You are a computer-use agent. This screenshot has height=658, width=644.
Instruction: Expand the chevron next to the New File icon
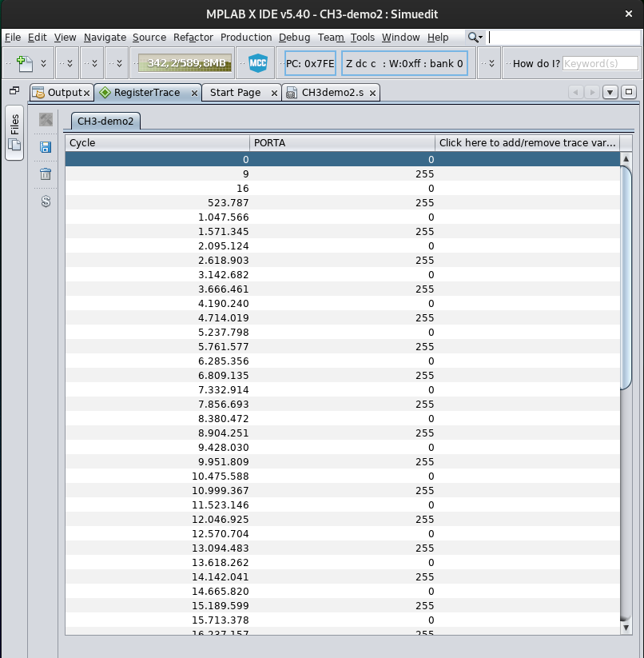[44, 63]
